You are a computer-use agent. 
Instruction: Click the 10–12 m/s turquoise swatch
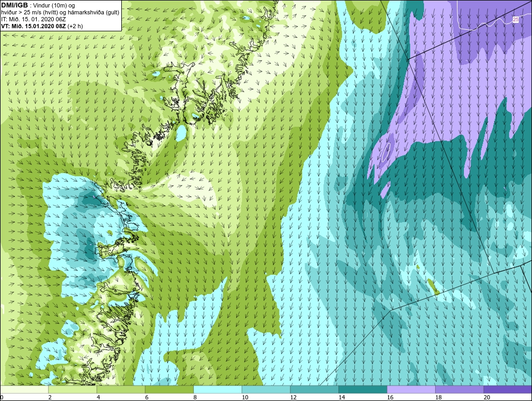pyautogui.click(x=266, y=389)
